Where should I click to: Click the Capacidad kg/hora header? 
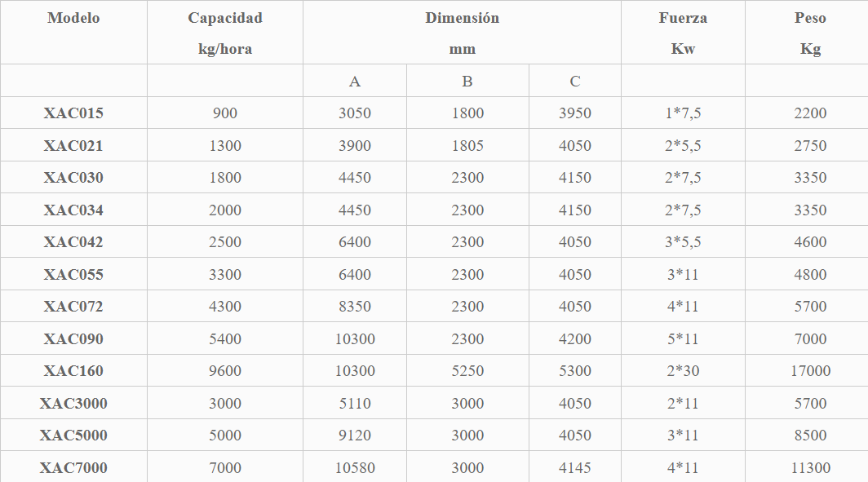225,33
